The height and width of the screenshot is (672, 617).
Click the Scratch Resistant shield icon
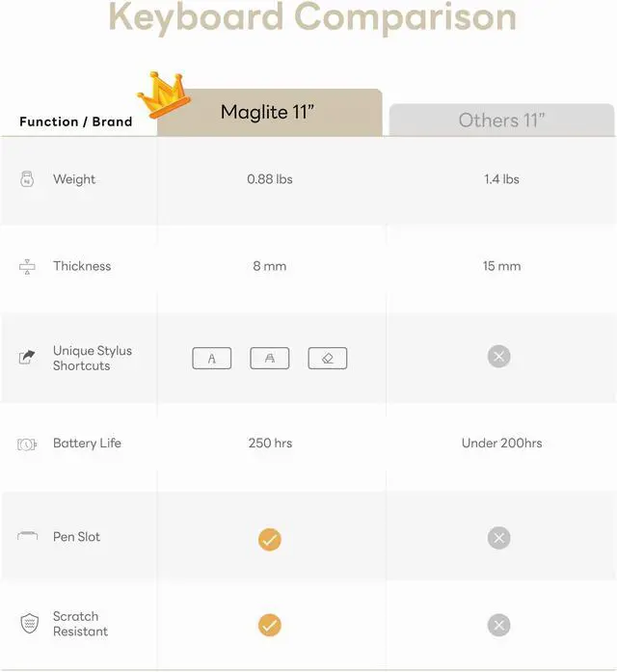[27, 624]
